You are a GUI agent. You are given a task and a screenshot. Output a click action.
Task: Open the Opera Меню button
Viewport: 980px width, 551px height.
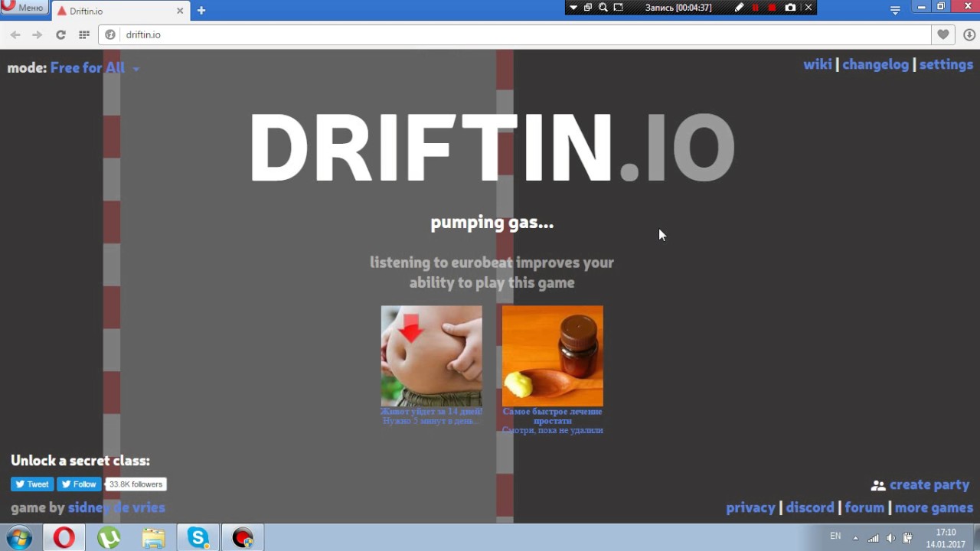pyautogui.click(x=24, y=8)
